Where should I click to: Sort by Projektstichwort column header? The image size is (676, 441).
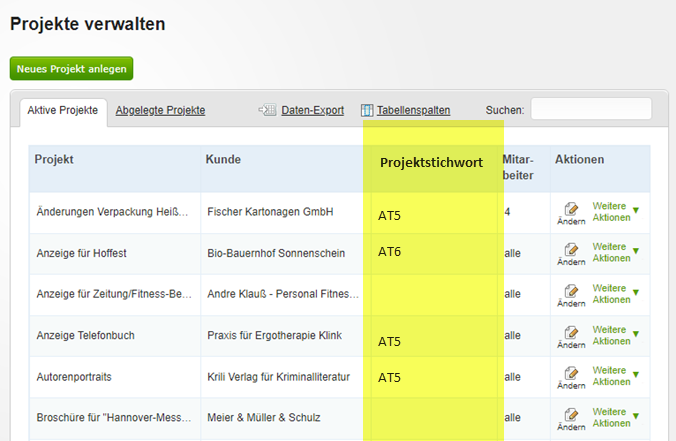pos(431,163)
